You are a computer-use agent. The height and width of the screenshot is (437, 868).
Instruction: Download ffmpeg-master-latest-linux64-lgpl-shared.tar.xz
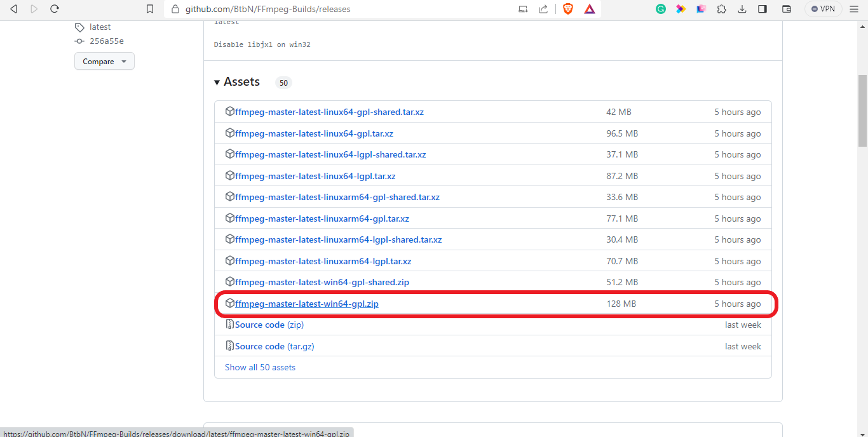point(330,154)
